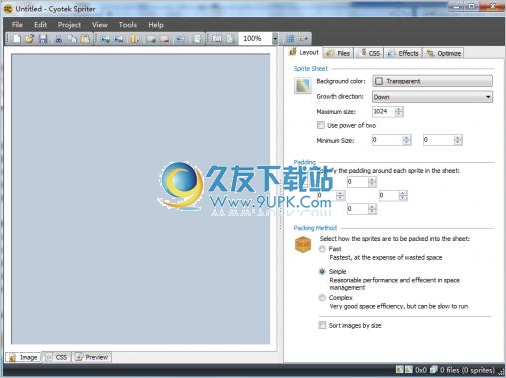Image resolution: width=506 pixels, height=378 pixels.
Task: Click the Maximum size input field
Action: pyautogui.click(x=384, y=111)
